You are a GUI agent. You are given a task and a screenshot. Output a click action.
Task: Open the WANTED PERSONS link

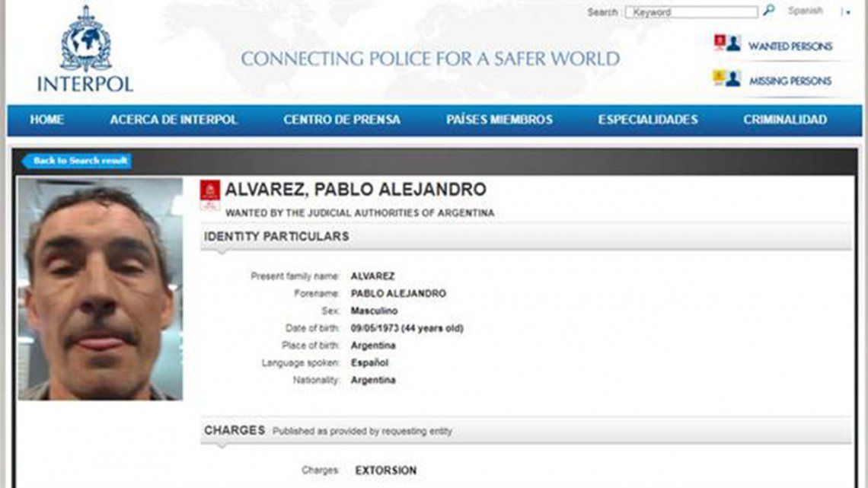pyautogui.click(x=790, y=46)
